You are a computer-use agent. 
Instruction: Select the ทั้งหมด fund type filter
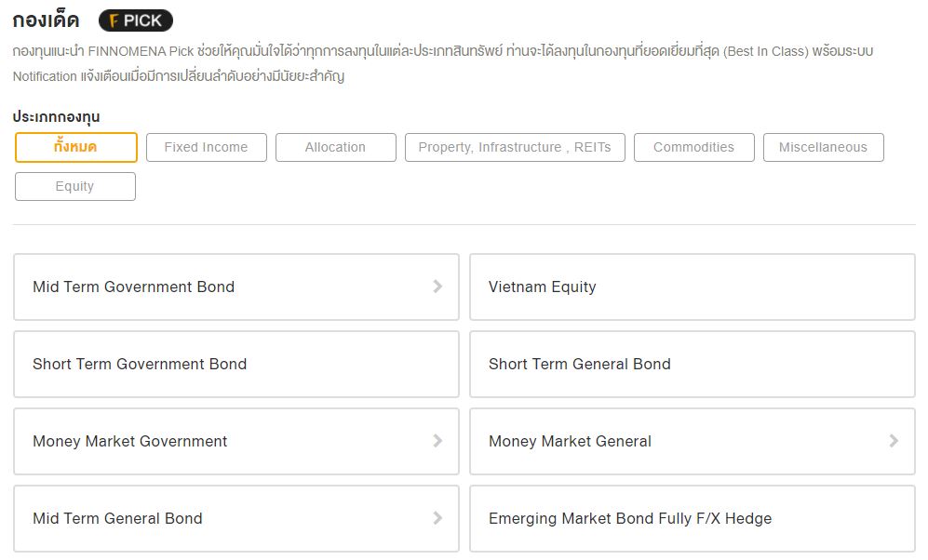coord(76,147)
